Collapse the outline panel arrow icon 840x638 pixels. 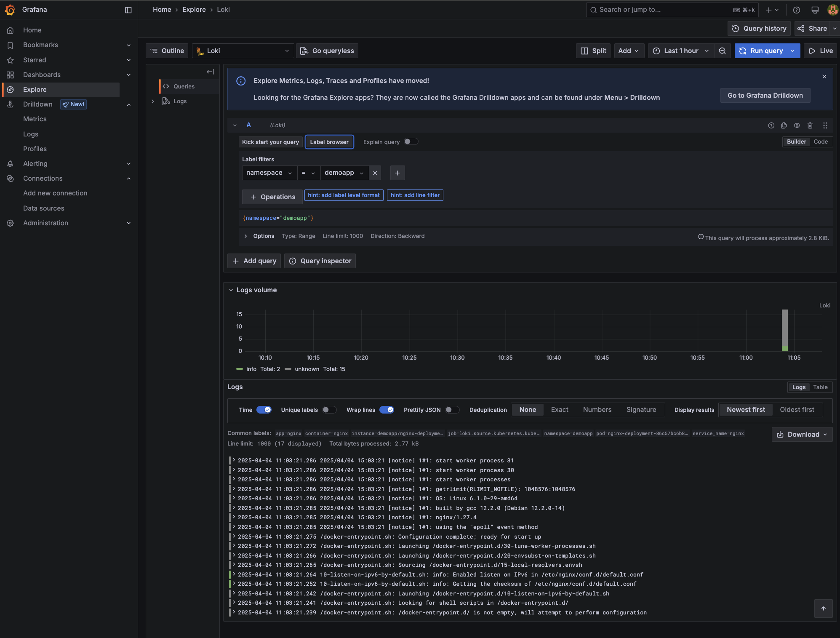tap(210, 72)
